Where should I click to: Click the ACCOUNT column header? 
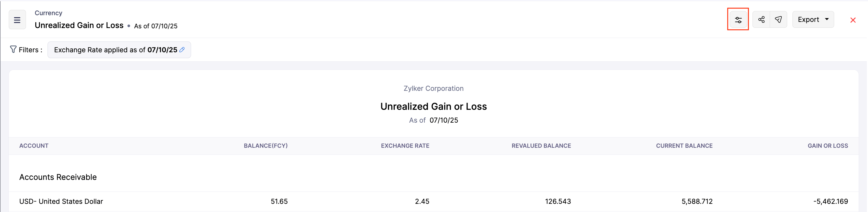tap(34, 146)
